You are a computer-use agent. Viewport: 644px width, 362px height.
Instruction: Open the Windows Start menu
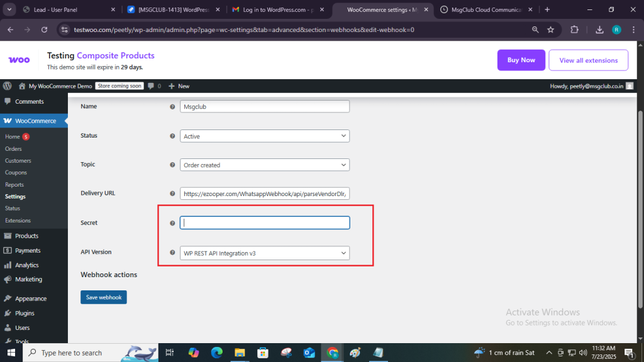[11, 353]
